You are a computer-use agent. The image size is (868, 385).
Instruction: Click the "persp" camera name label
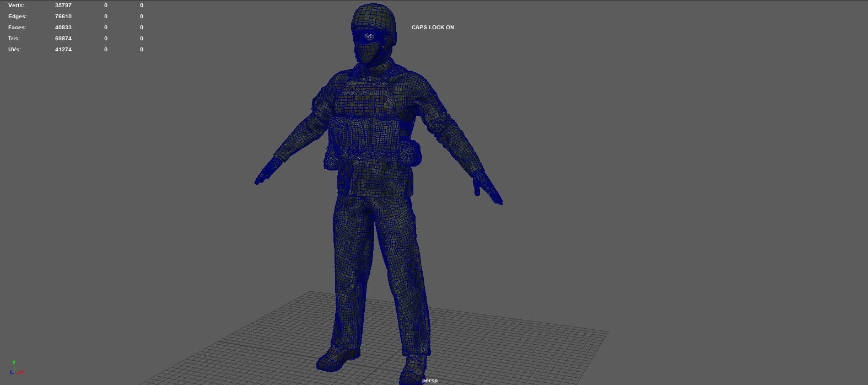point(430,381)
